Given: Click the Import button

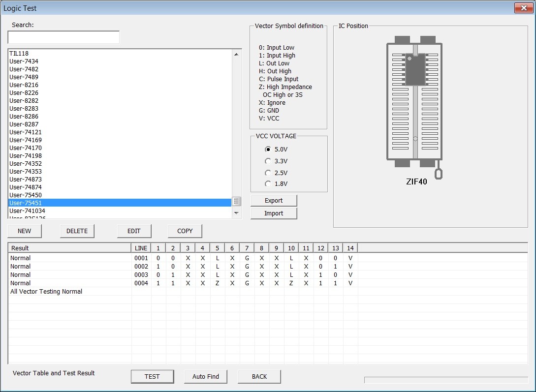Looking at the screenshot, I should pyautogui.click(x=274, y=213).
